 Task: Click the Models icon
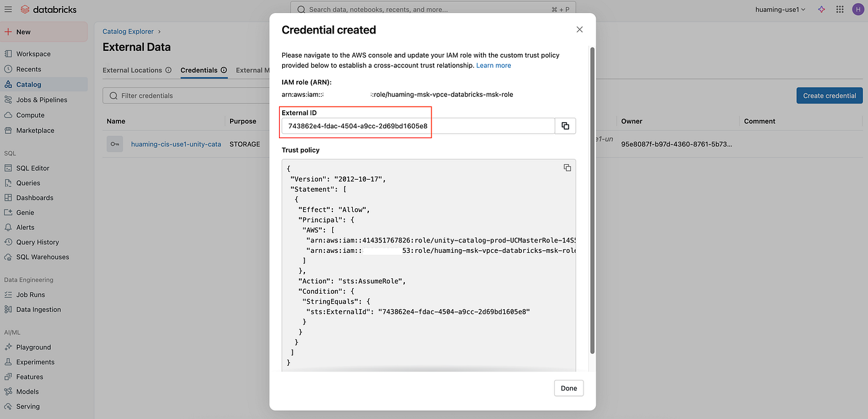(9, 392)
